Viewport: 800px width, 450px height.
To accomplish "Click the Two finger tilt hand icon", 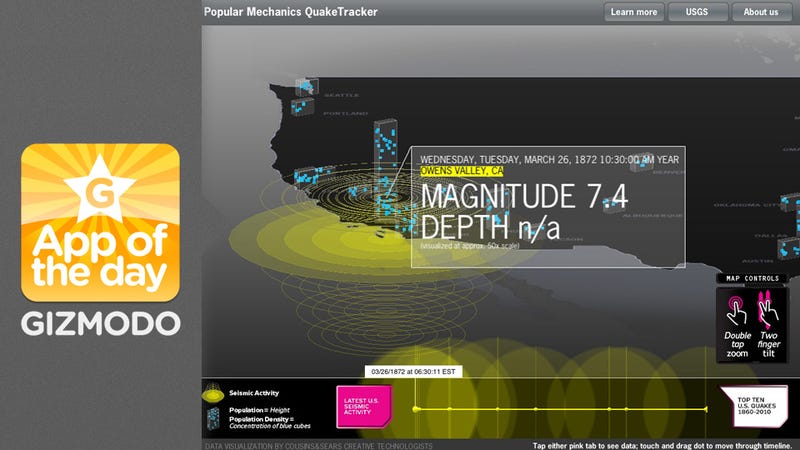I will pos(767,309).
